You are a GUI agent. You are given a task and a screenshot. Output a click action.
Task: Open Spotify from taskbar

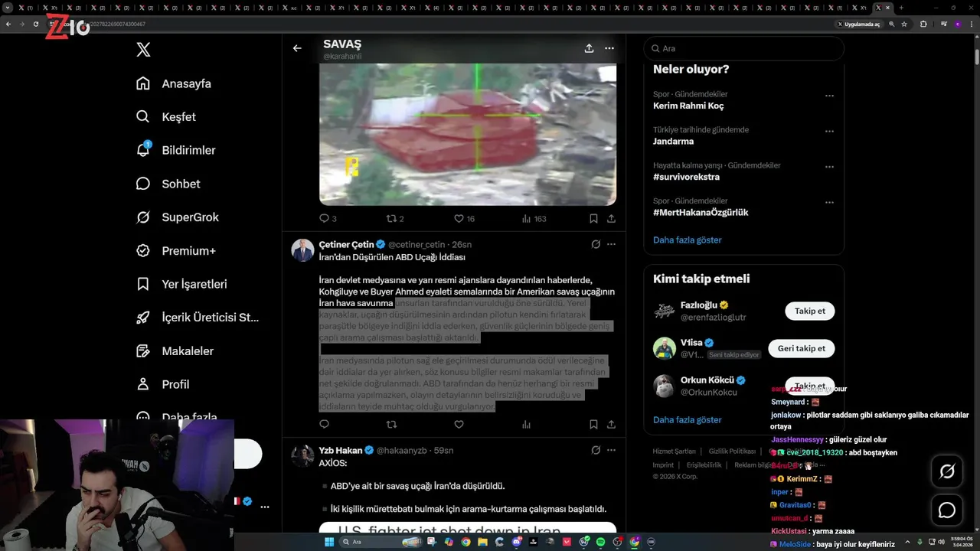tap(600, 542)
